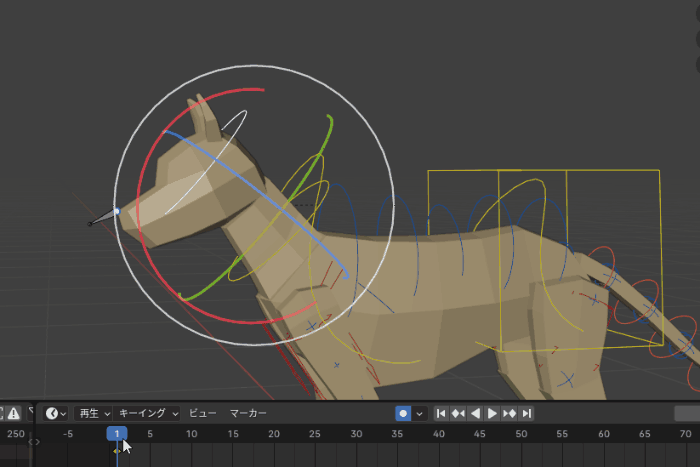Click the blue current frame indicator 1
Screen dimensions: 700x467
coord(117,434)
